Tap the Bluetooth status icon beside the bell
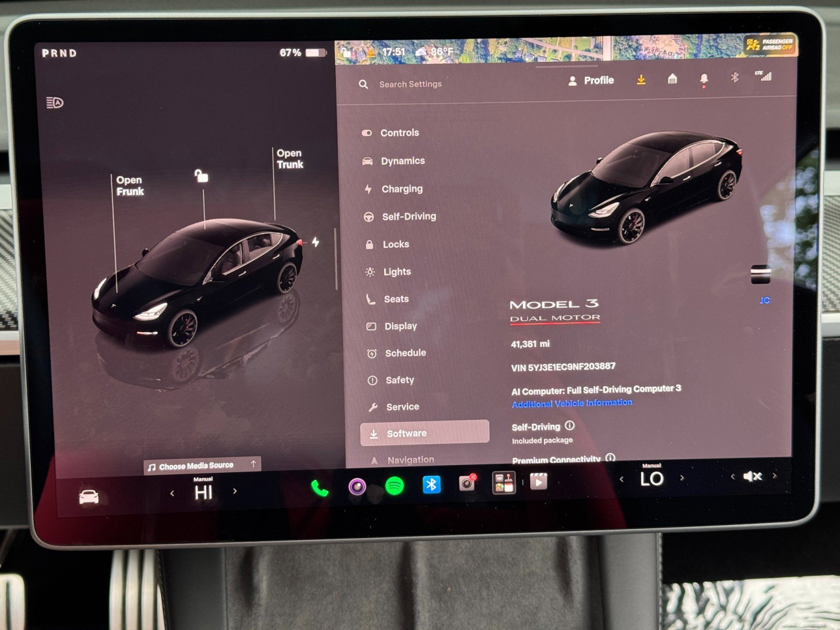 pyautogui.click(x=734, y=78)
